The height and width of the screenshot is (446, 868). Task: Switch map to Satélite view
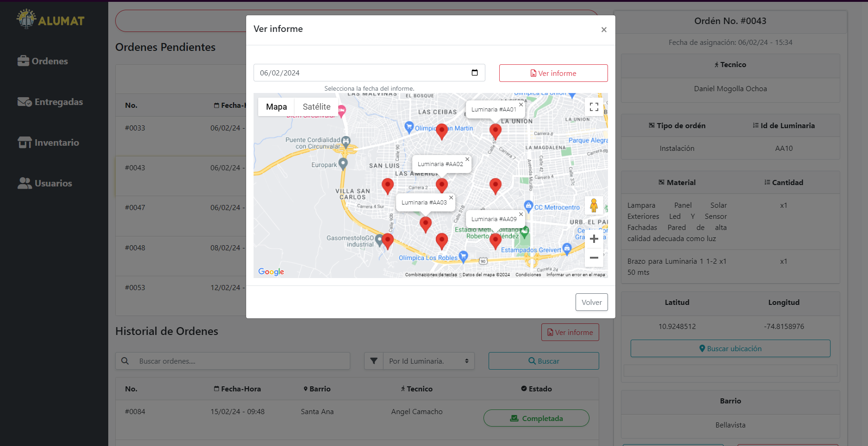point(316,107)
